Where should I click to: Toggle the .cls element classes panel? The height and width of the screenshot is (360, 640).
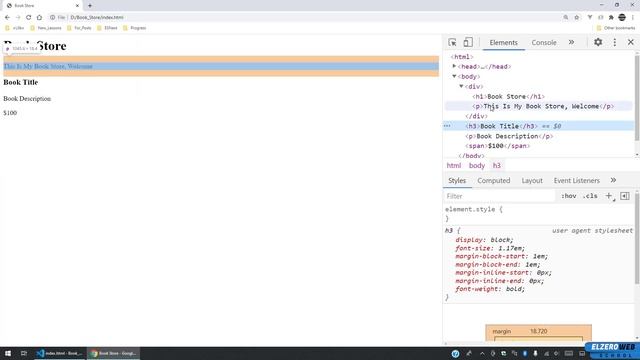[590, 196]
